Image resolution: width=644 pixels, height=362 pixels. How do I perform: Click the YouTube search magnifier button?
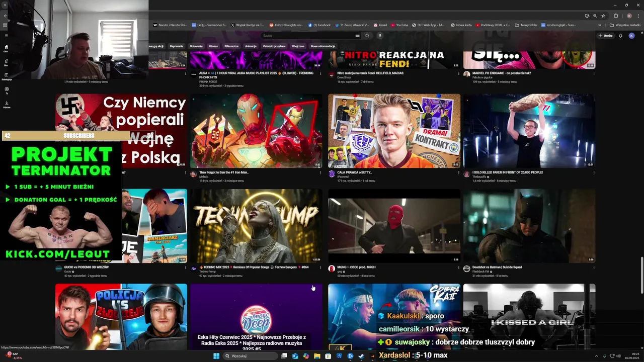click(x=367, y=36)
